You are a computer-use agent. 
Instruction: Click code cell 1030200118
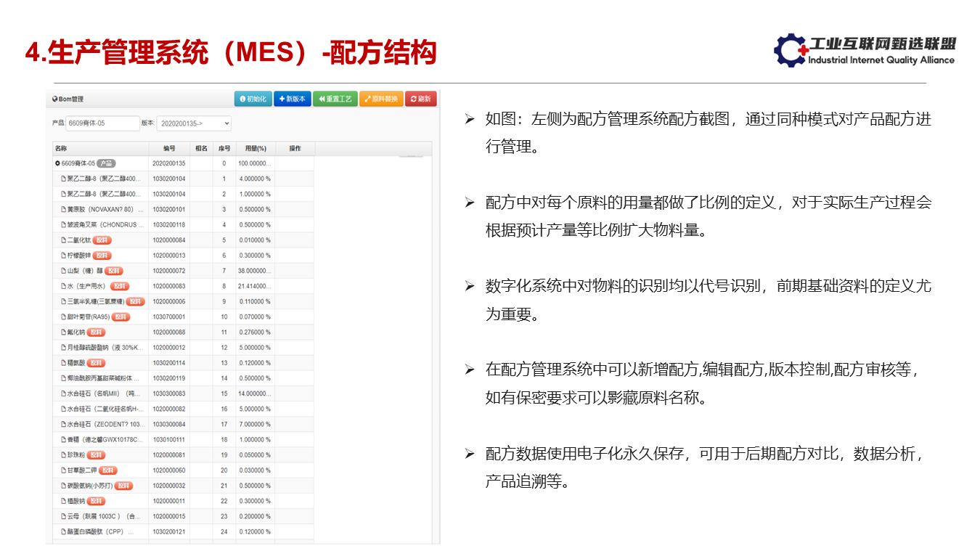click(169, 225)
